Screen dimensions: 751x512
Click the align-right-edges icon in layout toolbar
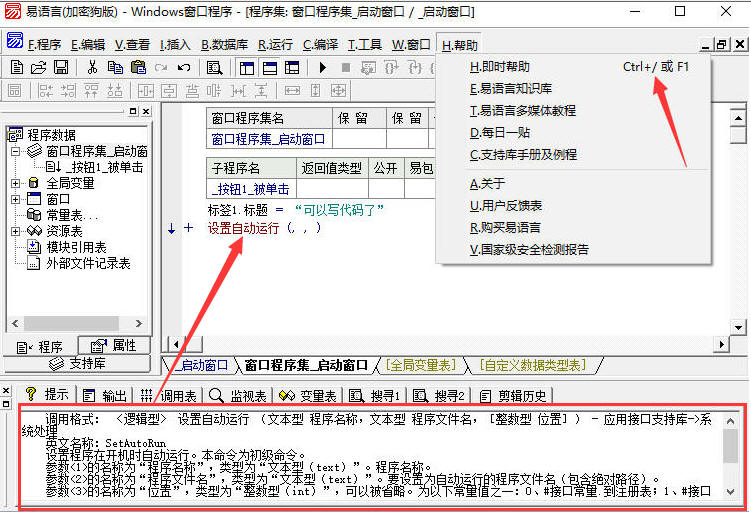point(68,91)
